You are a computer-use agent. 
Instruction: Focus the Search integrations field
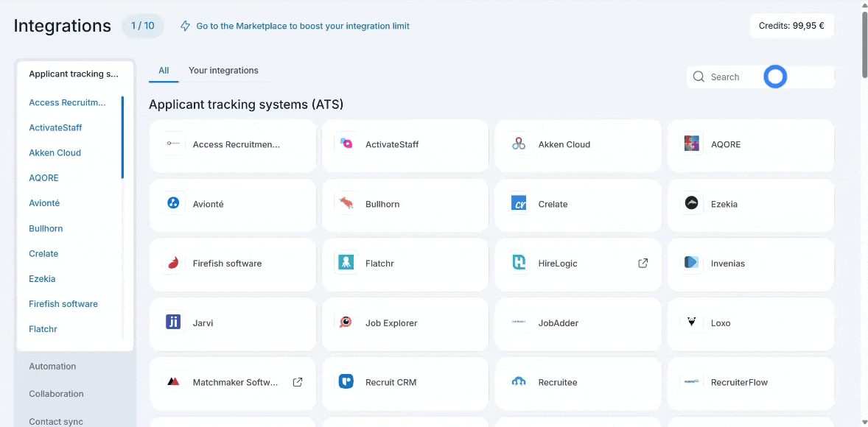click(x=760, y=77)
